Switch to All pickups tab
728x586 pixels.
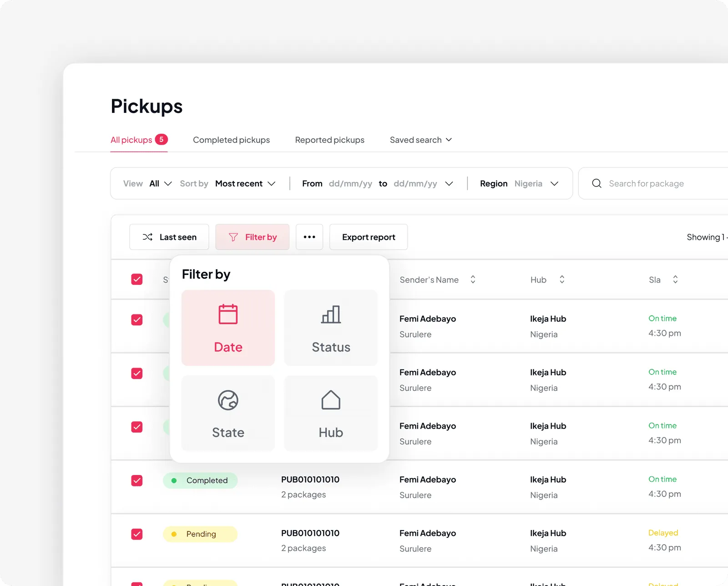click(x=139, y=140)
